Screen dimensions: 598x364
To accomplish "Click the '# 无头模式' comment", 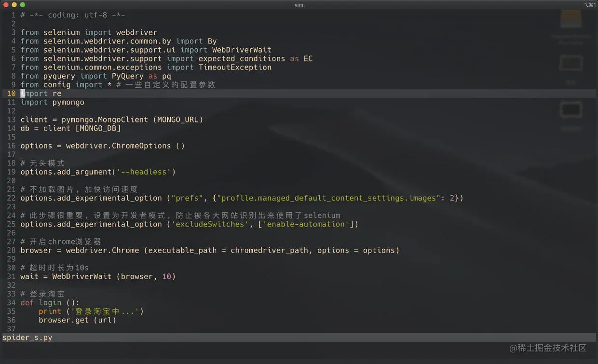I will (42, 163).
